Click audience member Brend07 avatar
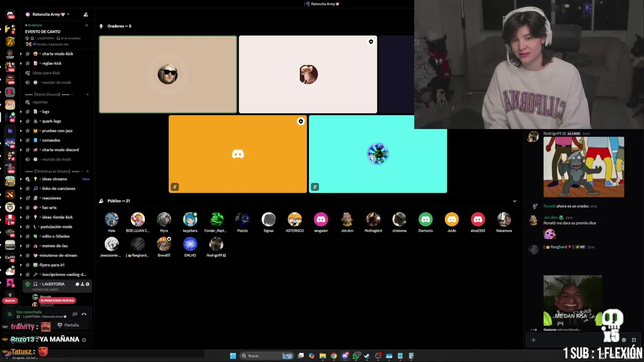Viewport: 644px width, 362px height. click(164, 244)
